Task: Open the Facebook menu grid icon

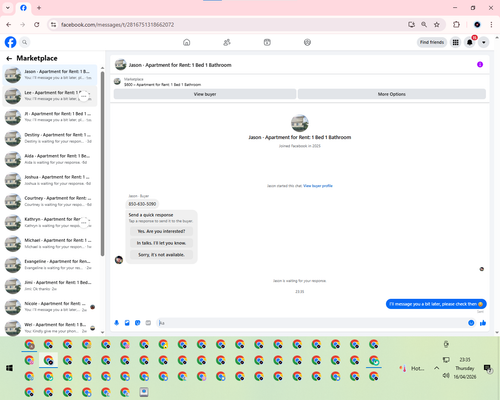Action: point(455,42)
